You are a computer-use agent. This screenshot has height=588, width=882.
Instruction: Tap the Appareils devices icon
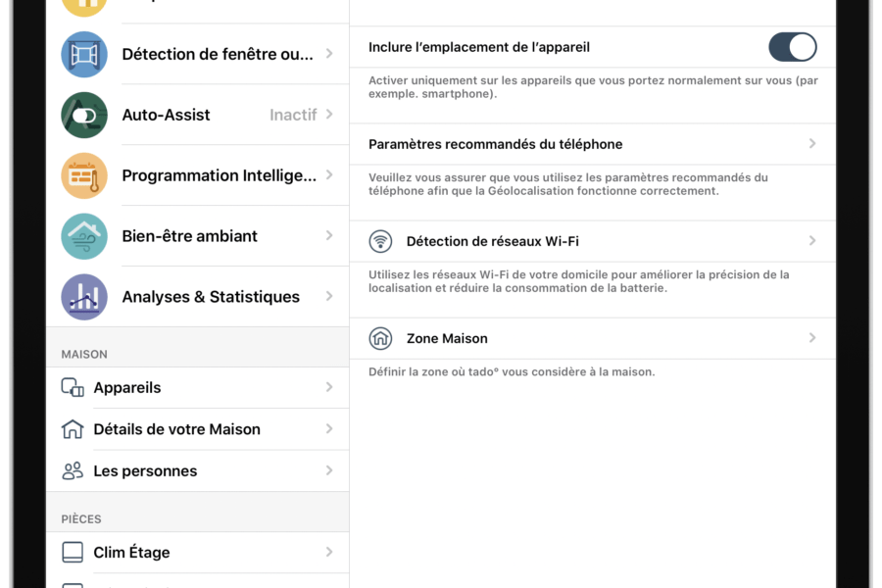(73, 388)
